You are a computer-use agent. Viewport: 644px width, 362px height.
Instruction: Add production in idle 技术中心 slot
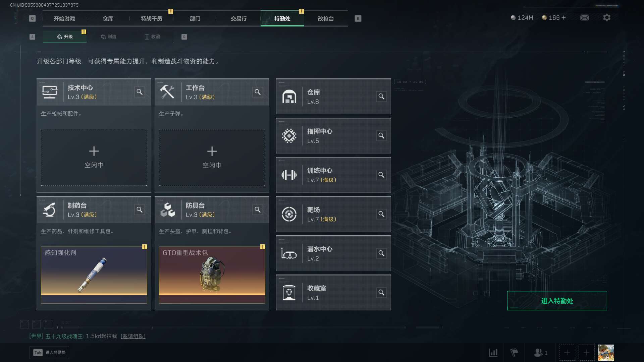point(94,157)
